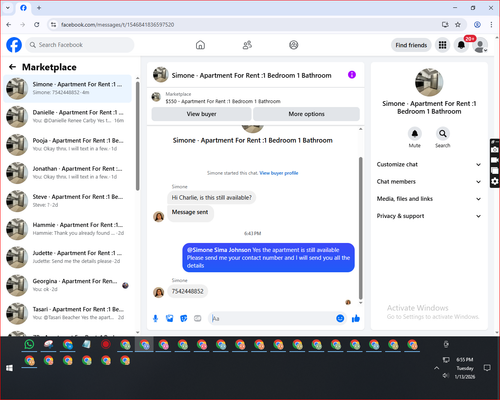Open the Georgina conversation in the list
This screenshot has width=500, height=400.
pyautogui.click(x=67, y=285)
